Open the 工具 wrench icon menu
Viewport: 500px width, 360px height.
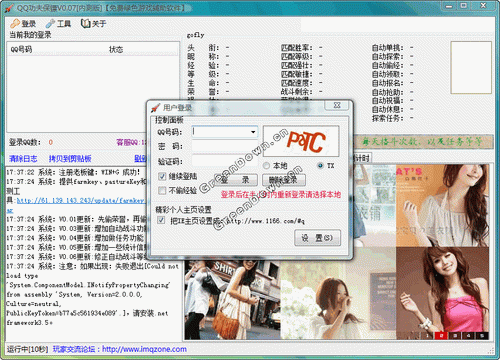pyautogui.click(x=50, y=23)
